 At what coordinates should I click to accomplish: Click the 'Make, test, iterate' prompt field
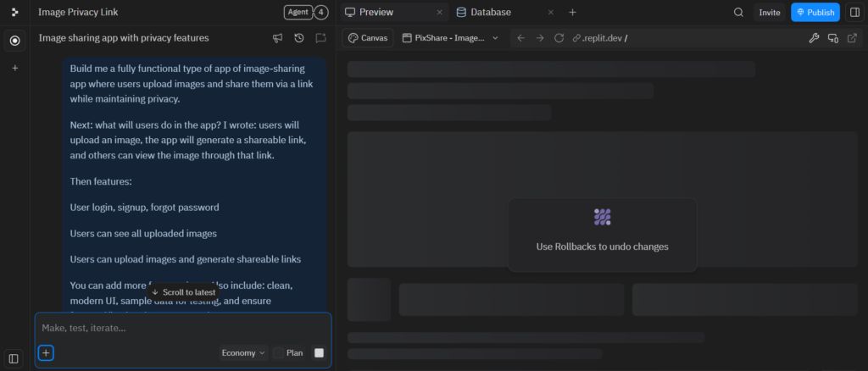click(x=182, y=328)
